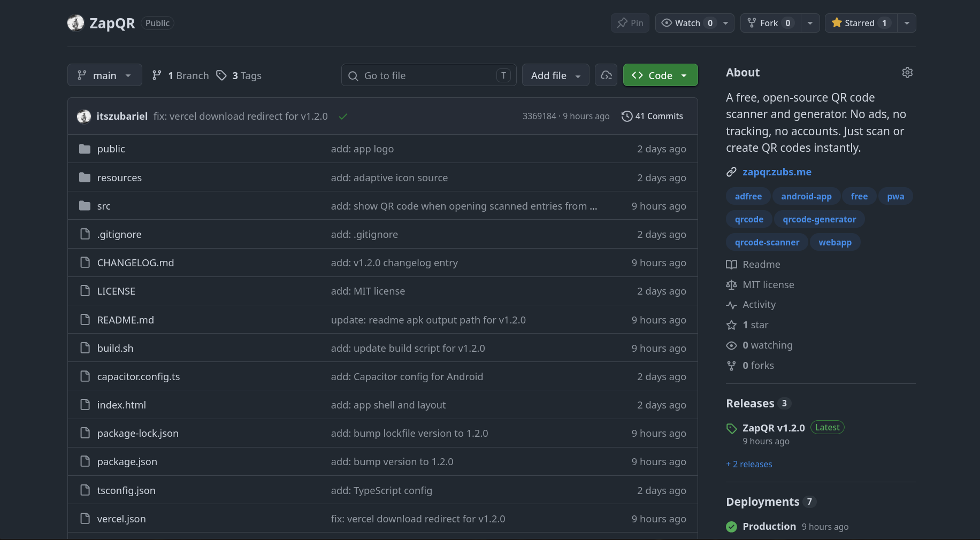
Task: Open the green Code dropdown
Action: point(661,75)
